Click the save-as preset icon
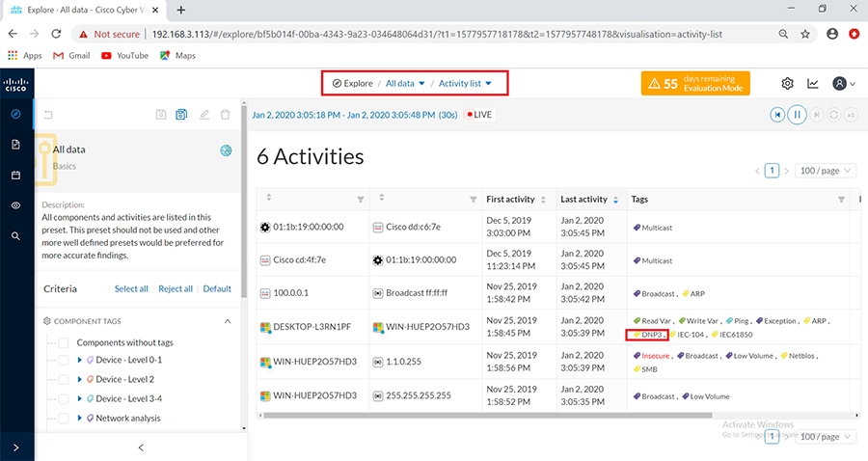The height and width of the screenshot is (461, 868). 181,115
